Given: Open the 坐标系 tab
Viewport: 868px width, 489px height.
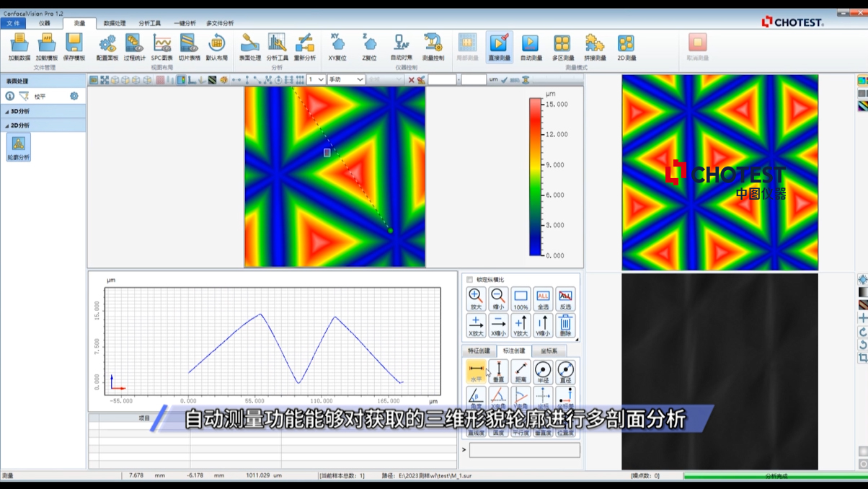Looking at the screenshot, I should point(549,351).
